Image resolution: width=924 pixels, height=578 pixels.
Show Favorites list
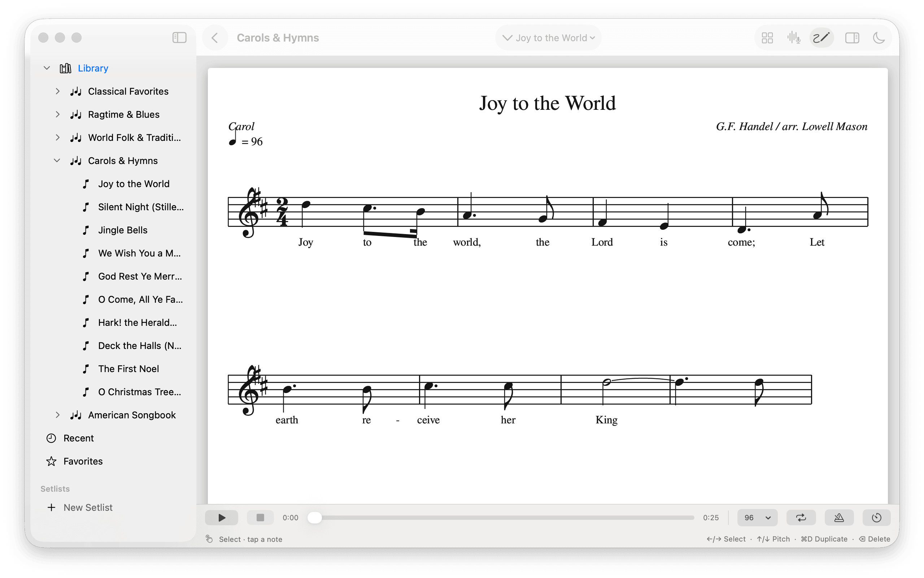coord(83,461)
